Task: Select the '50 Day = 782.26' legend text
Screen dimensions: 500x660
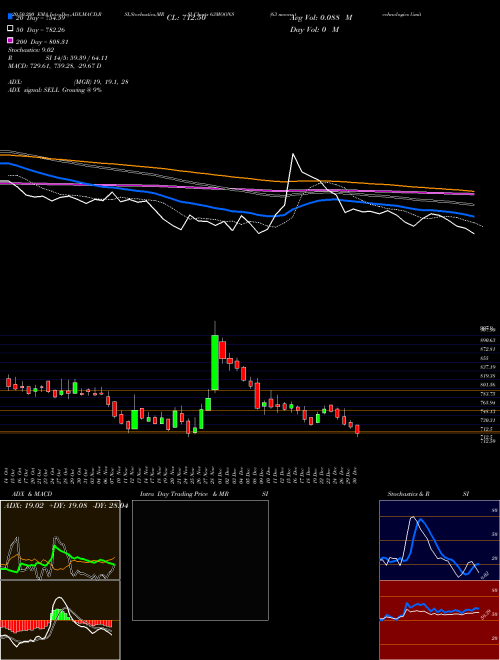Action: click(x=40, y=30)
